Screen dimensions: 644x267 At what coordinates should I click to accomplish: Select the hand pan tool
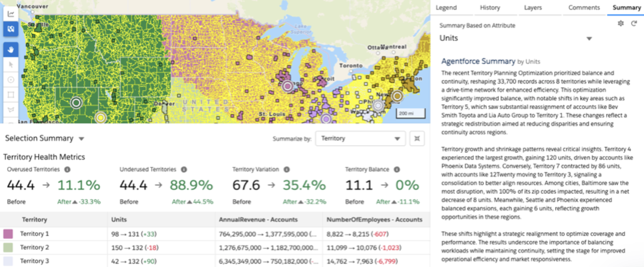(x=11, y=50)
